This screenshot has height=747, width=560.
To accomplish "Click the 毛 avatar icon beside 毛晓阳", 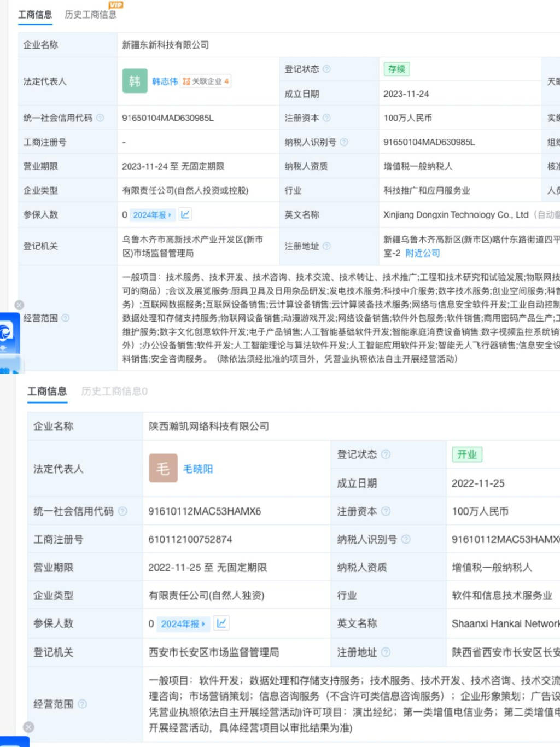I will coord(163,469).
